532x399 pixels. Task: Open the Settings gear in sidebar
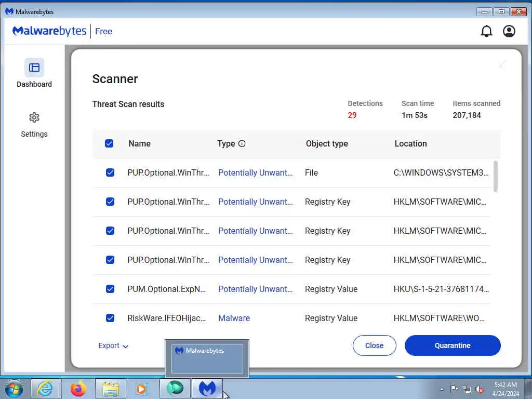(x=34, y=118)
